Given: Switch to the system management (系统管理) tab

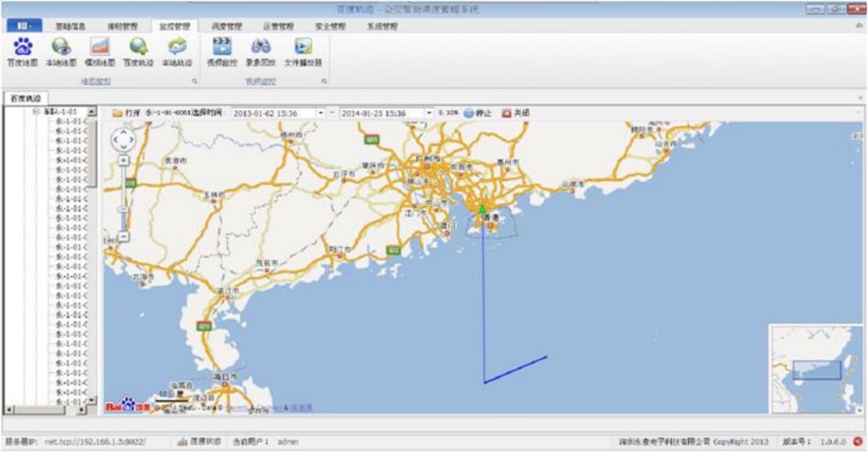Looking at the screenshot, I should tap(383, 27).
